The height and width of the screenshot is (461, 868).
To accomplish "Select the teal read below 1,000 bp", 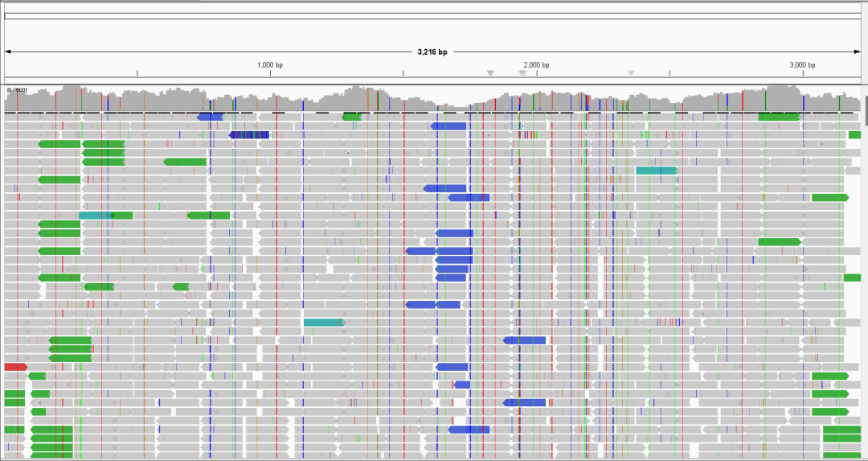I will tap(324, 323).
